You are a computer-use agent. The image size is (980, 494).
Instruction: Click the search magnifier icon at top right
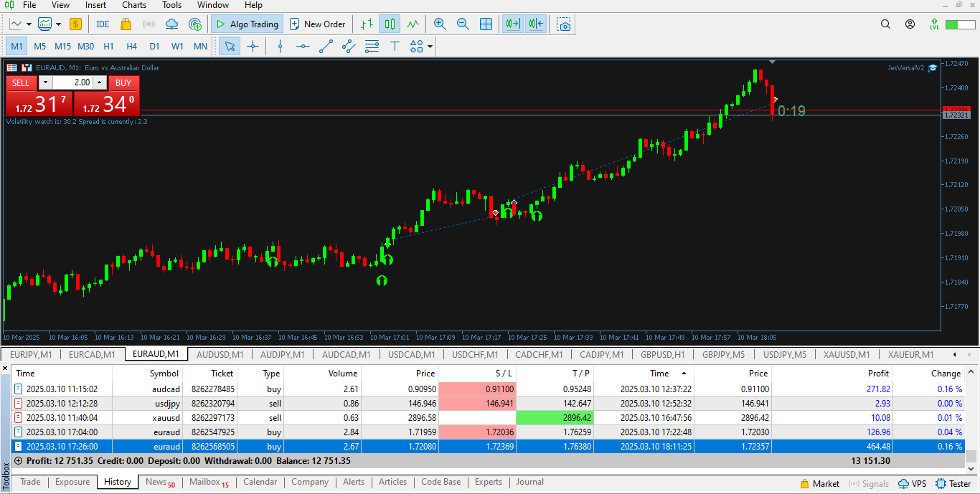885,24
